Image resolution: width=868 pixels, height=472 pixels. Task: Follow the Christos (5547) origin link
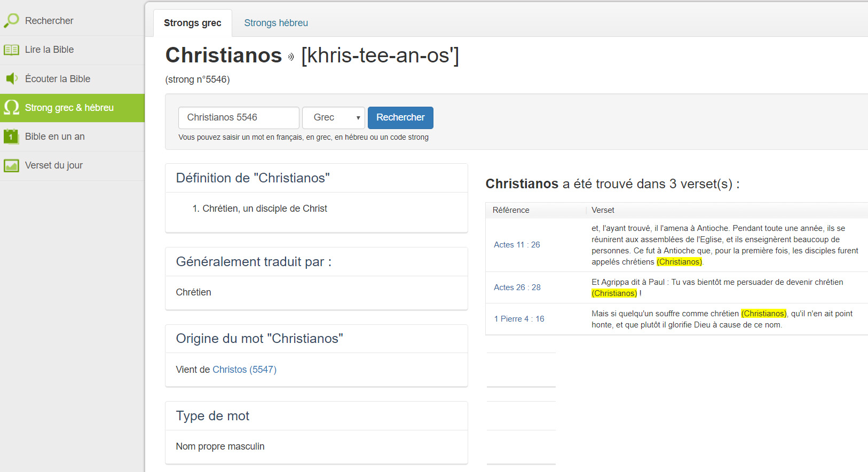click(244, 370)
